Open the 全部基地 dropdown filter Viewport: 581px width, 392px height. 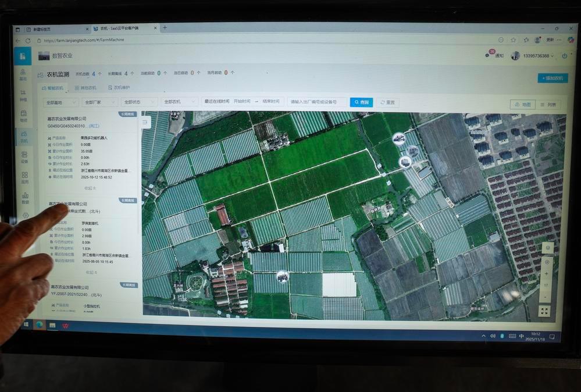tap(61, 102)
